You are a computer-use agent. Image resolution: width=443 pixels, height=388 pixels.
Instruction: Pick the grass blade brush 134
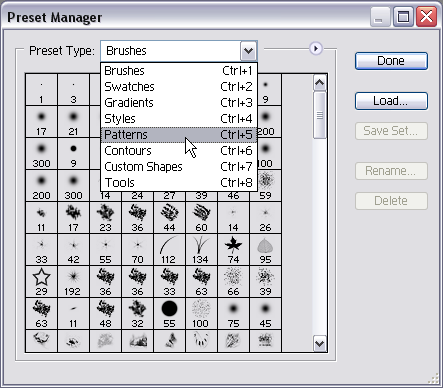click(x=201, y=250)
